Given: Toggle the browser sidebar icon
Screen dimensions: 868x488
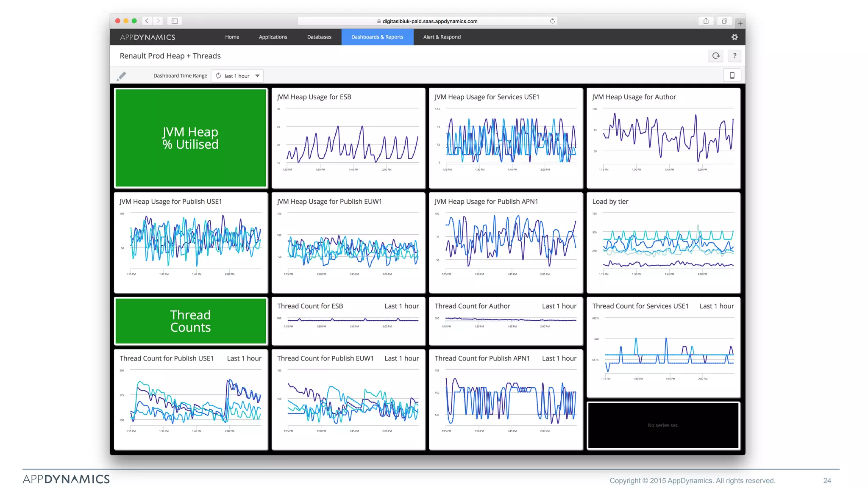Looking at the screenshot, I should tap(175, 21).
